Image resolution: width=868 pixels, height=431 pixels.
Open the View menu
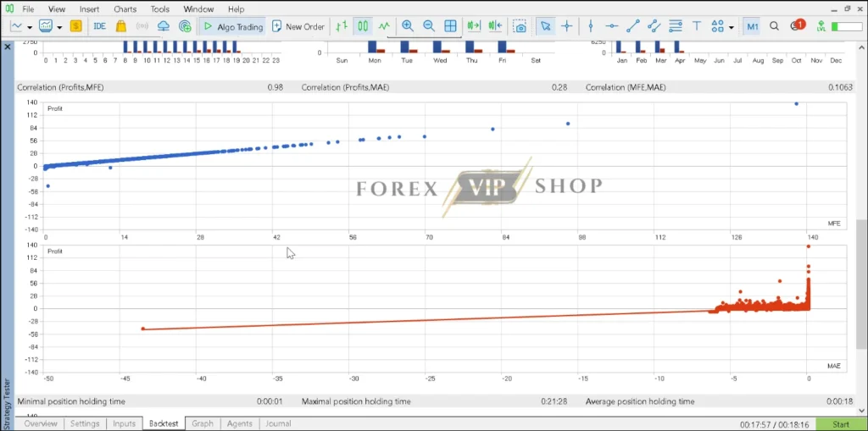57,9
